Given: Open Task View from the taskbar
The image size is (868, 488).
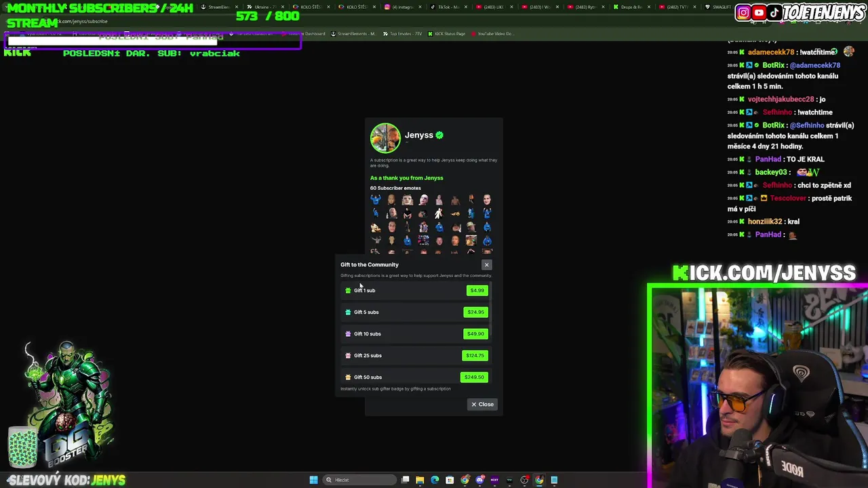Looking at the screenshot, I should 405,480.
